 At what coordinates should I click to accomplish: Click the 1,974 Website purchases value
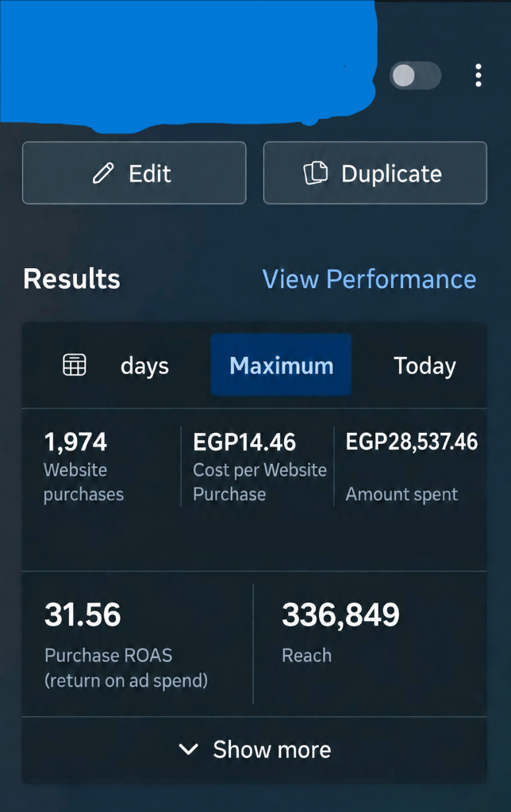click(75, 442)
